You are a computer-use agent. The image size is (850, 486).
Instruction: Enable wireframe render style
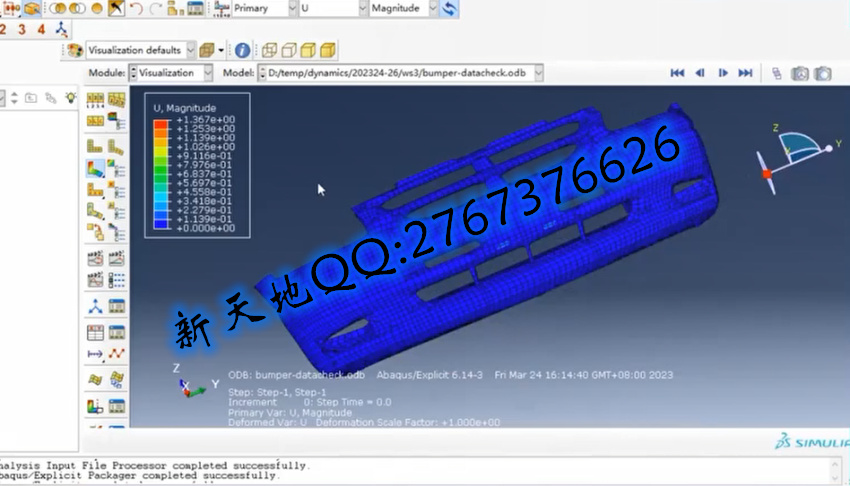[x=269, y=50]
